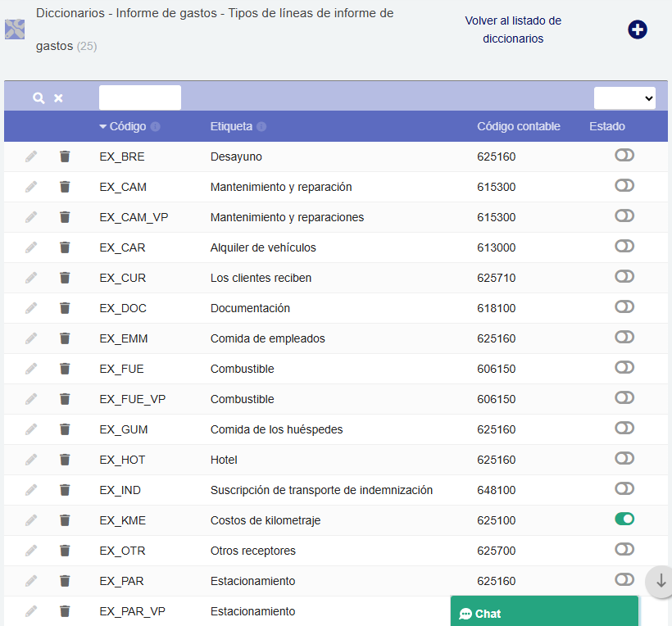672x626 pixels.
Task: View info tooltip next to Etiqueta header
Action: pyautogui.click(x=261, y=126)
